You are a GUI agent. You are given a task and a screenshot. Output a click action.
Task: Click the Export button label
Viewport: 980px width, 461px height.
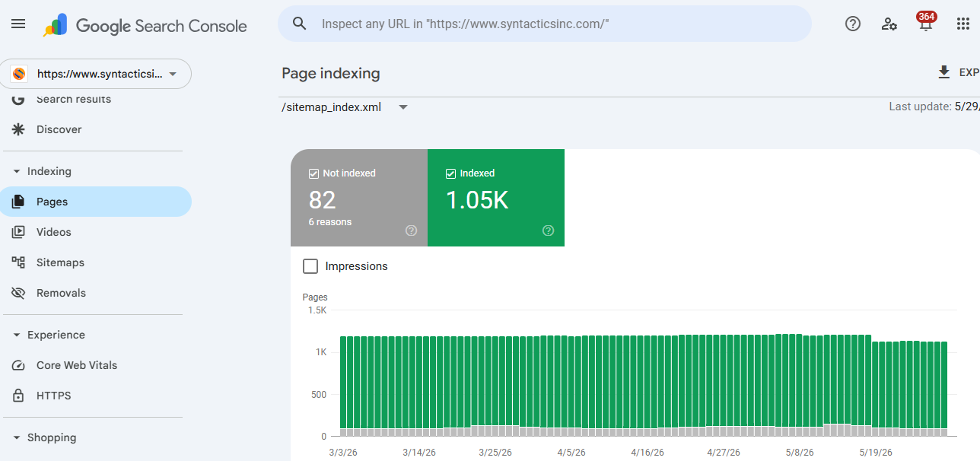(x=969, y=72)
